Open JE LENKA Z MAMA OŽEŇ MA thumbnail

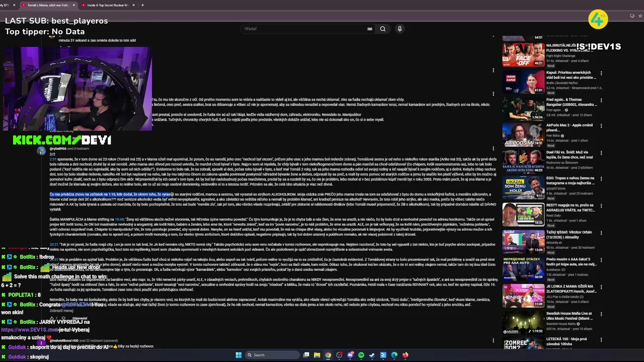(x=523, y=296)
